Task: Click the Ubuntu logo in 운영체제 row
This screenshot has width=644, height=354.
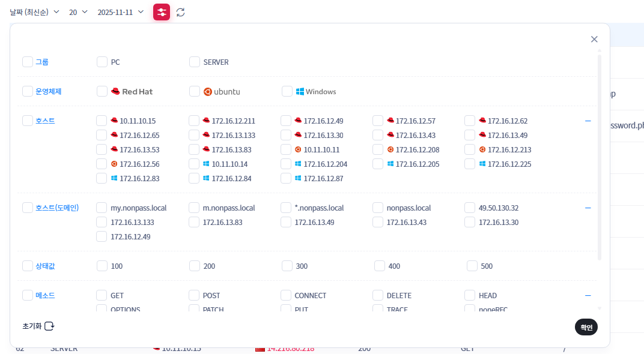Action: (208, 92)
